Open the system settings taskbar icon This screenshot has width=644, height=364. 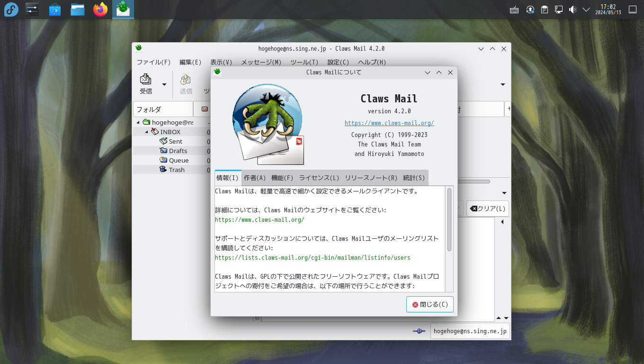tap(32, 9)
